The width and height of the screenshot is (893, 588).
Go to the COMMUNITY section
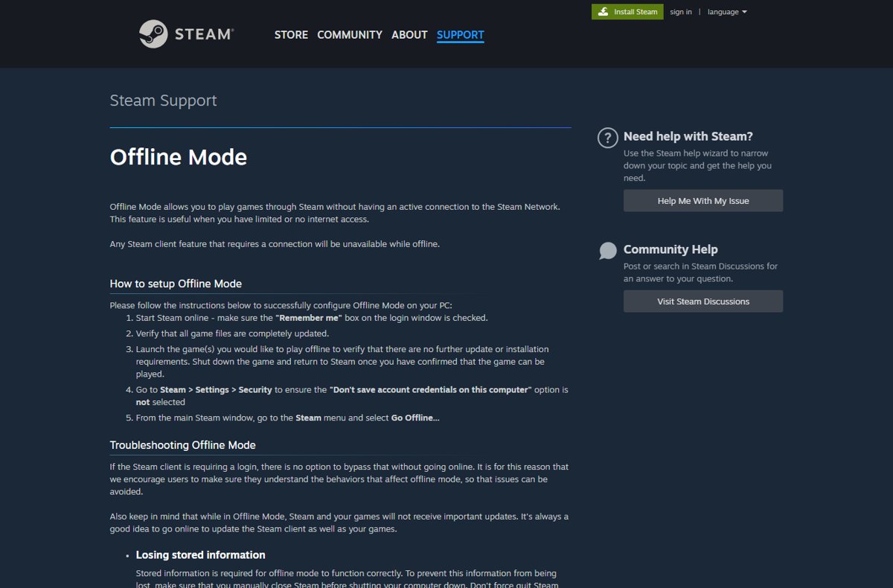pos(350,35)
